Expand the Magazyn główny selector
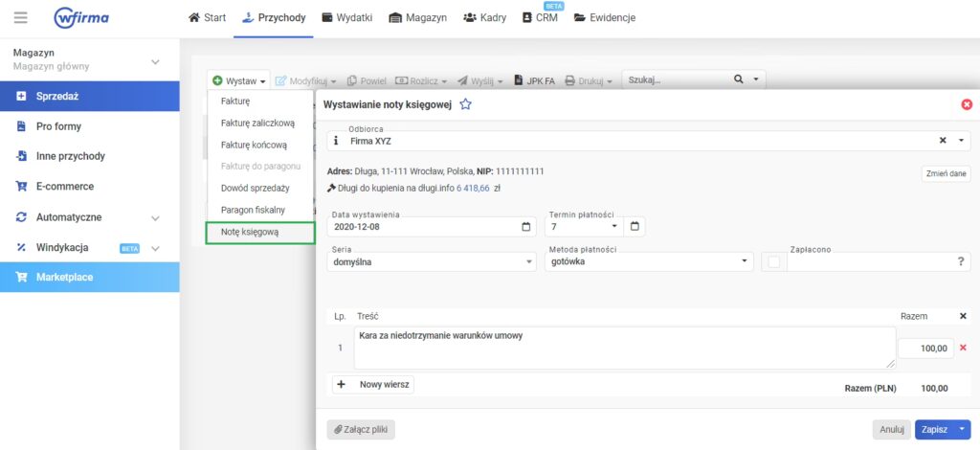The width and height of the screenshot is (980, 450). pos(156,62)
